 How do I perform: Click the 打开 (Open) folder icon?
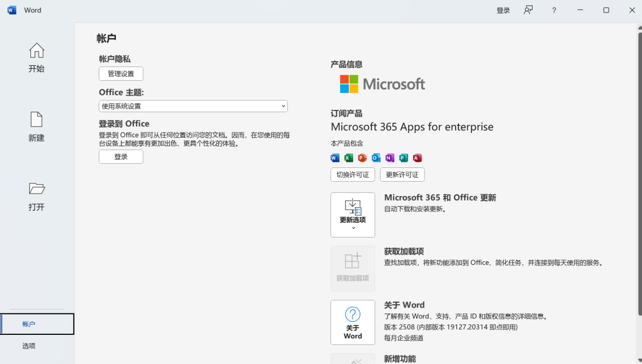point(37,189)
